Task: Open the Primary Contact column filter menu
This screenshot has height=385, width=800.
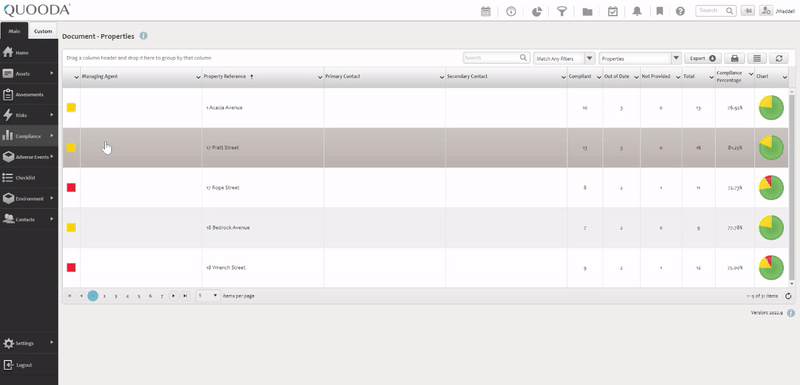Action: 442,77
